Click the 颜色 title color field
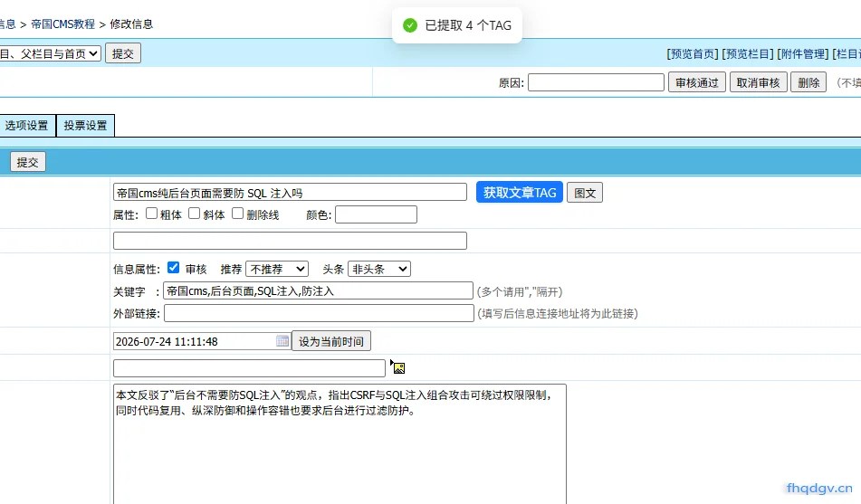 coord(376,214)
